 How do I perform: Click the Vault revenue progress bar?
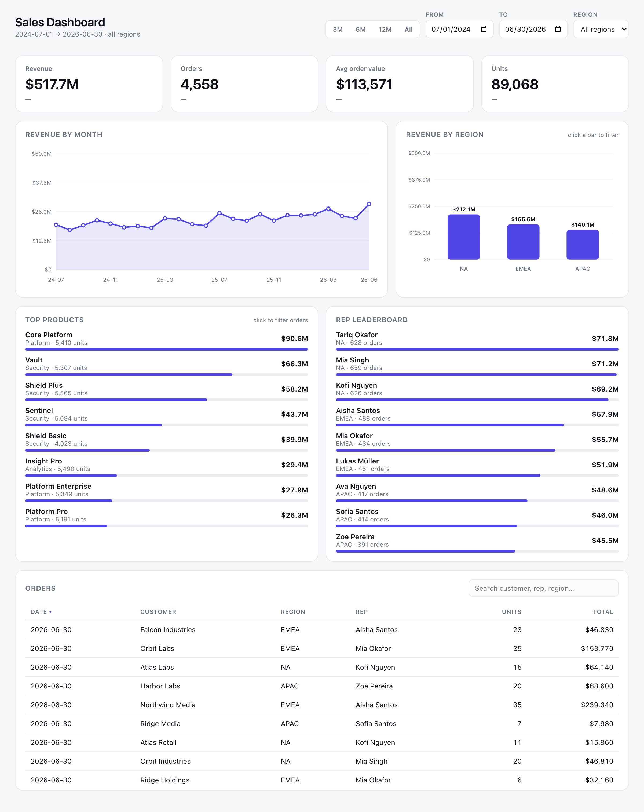(166, 375)
